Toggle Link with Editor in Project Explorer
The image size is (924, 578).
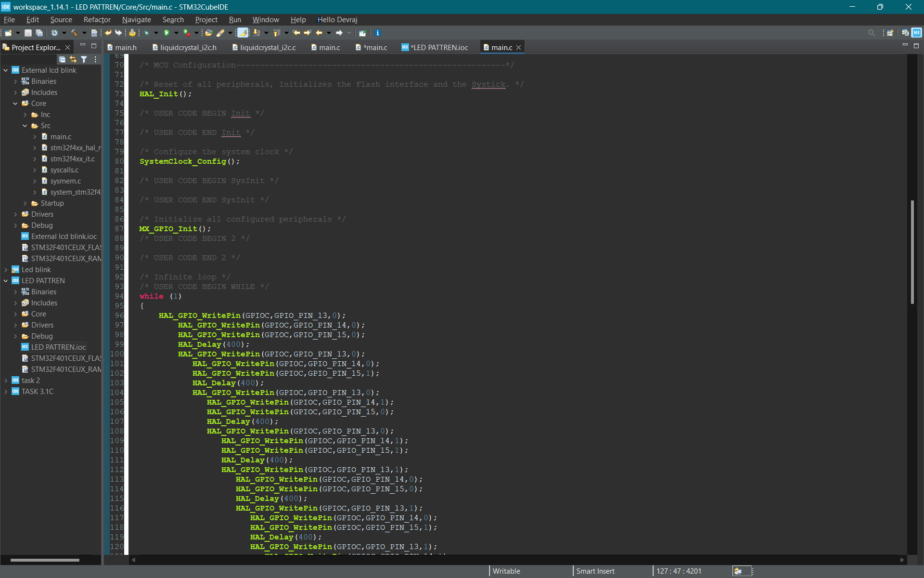[x=73, y=59]
